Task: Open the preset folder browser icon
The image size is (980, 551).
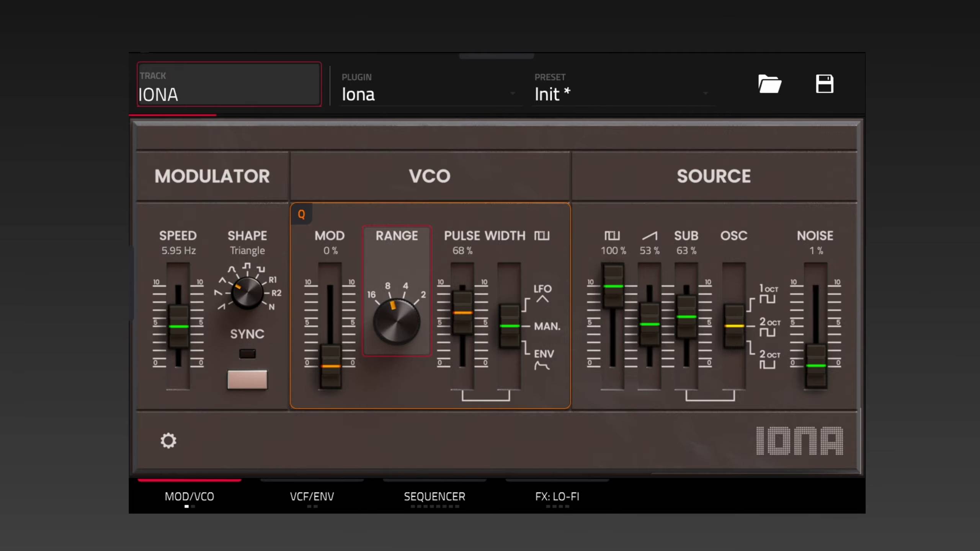Action: (x=769, y=84)
